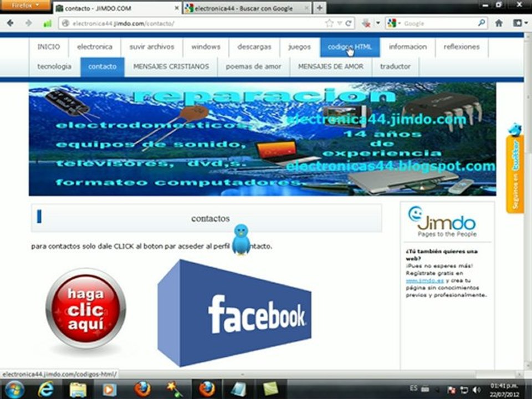Launch Internet Explorer from taskbar
Image resolution: width=532 pixels, height=399 pixels.
point(45,389)
